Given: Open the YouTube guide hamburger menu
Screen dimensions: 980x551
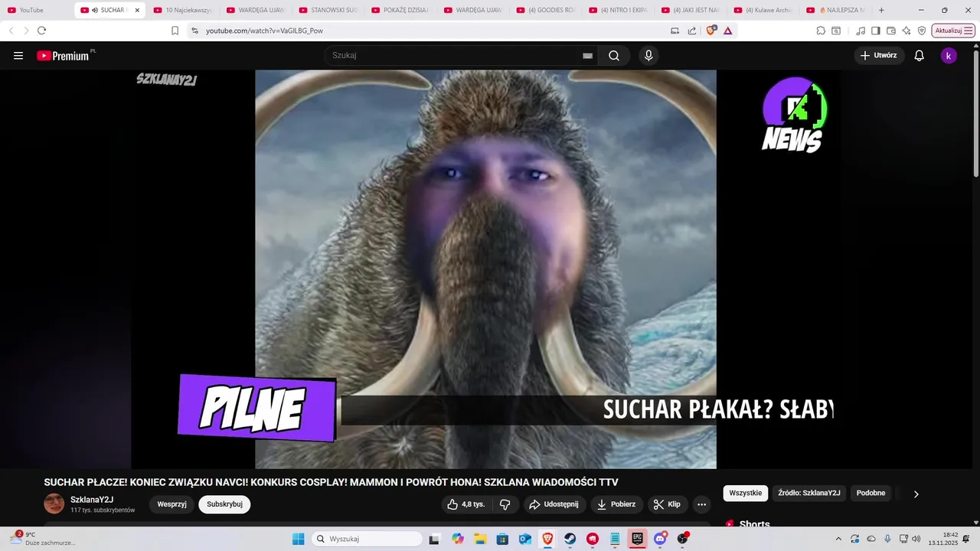Looking at the screenshot, I should pyautogui.click(x=18, y=56).
